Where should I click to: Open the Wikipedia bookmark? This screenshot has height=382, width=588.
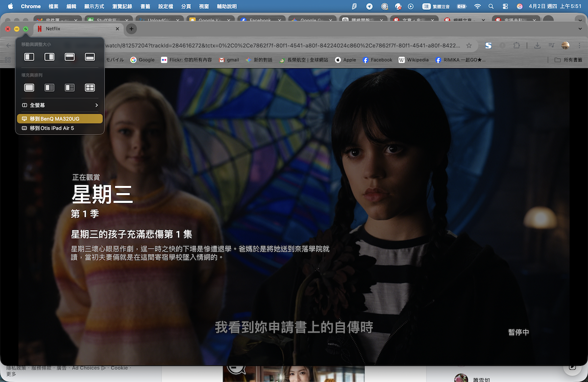click(x=413, y=60)
